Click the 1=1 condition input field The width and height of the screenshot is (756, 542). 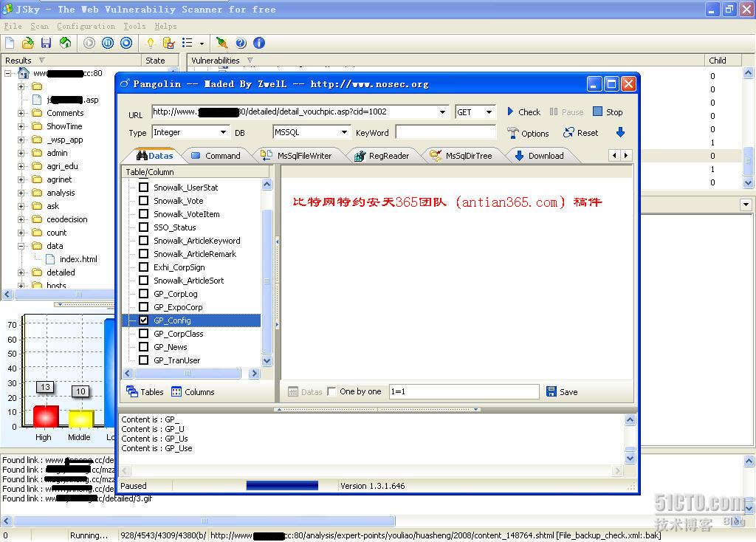(464, 391)
